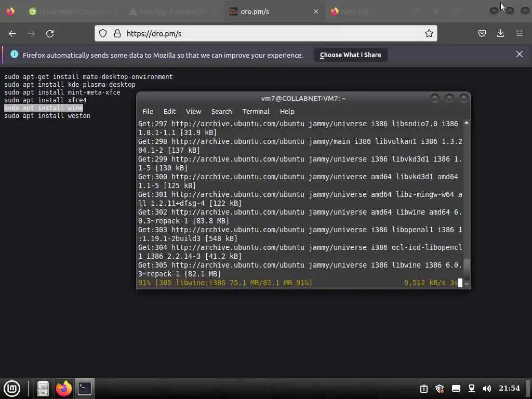The height and width of the screenshot is (399, 532).
Task: Open the Firefox hamburger menu
Action: pos(520,33)
